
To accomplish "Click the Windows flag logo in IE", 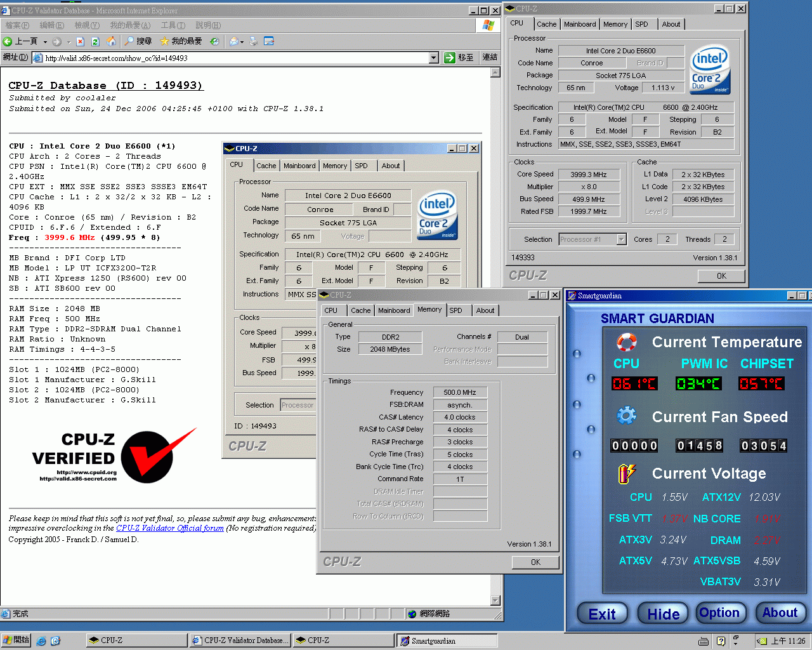I will [488, 25].
